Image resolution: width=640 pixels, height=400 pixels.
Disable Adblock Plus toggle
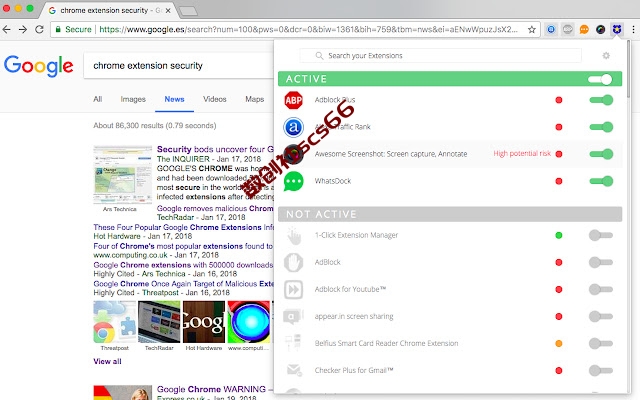tap(601, 100)
